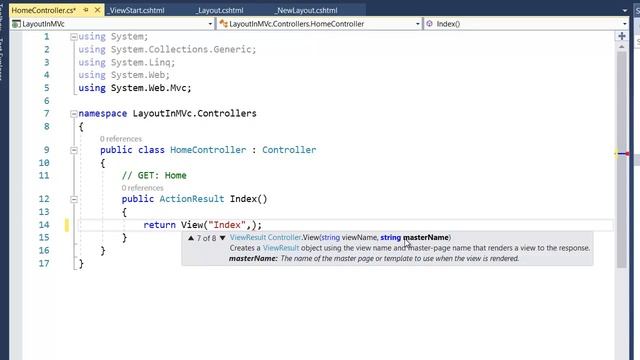Click the System.Web.Mvc using line

point(135,88)
